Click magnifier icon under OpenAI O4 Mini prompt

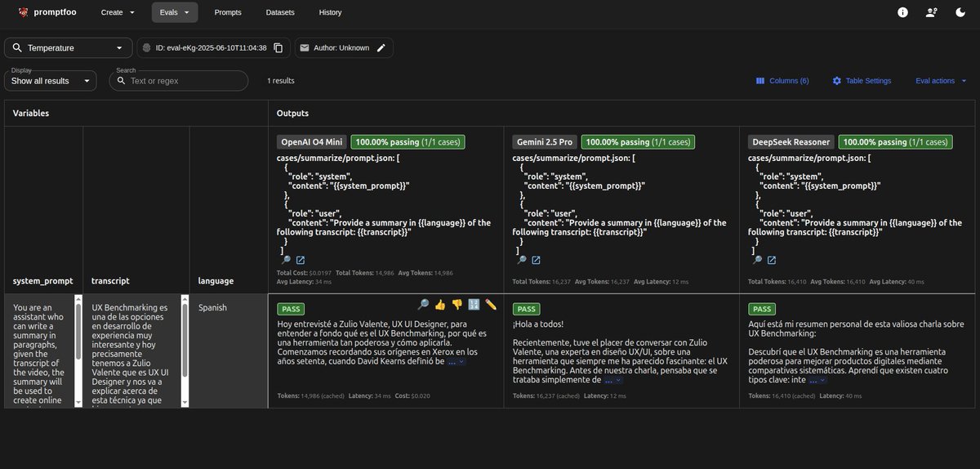[x=286, y=260]
